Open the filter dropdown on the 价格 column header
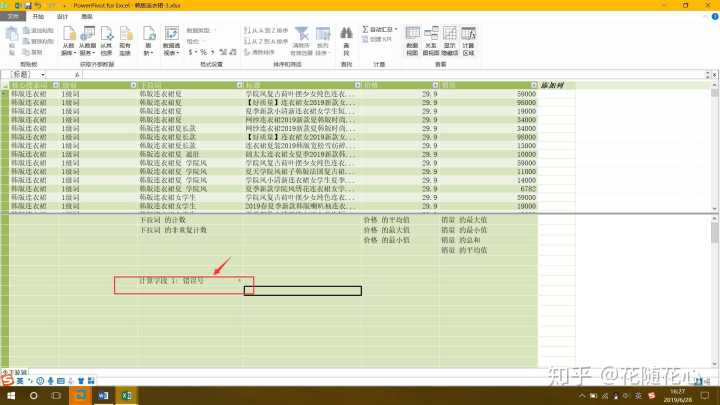The width and height of the screenshot is (720, 405). pyautogui.click(x=432, y=86)
